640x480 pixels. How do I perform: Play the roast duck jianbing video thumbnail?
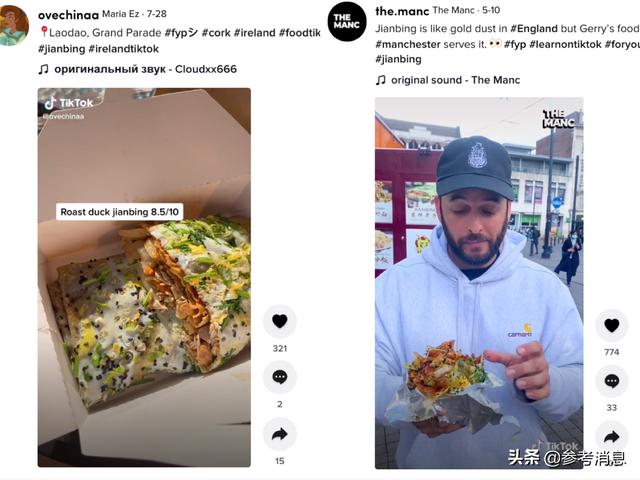click(x=144, y=278)
